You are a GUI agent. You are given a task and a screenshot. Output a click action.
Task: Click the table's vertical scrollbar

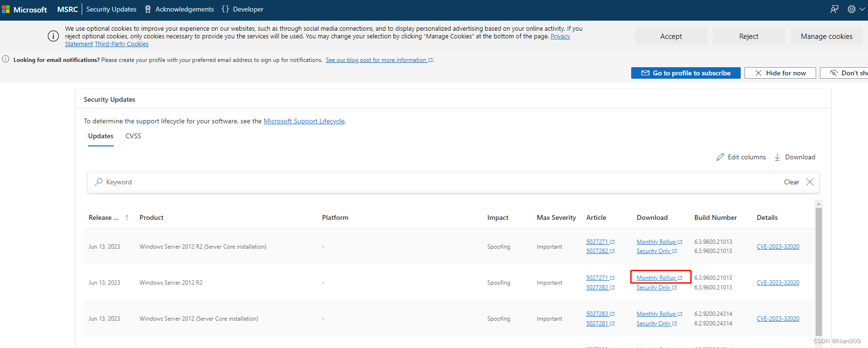(819, 271)
